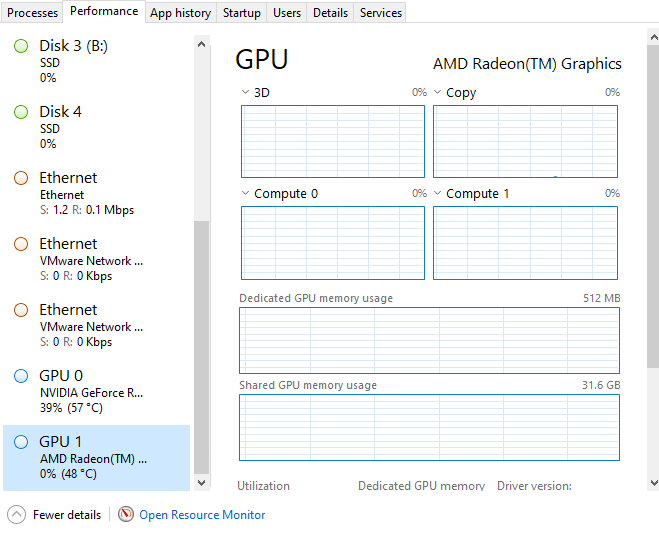This screenshot has height=536, width=659.
Task: Click the Disk 4 green circle icon
Action: [x=21, y=112]
